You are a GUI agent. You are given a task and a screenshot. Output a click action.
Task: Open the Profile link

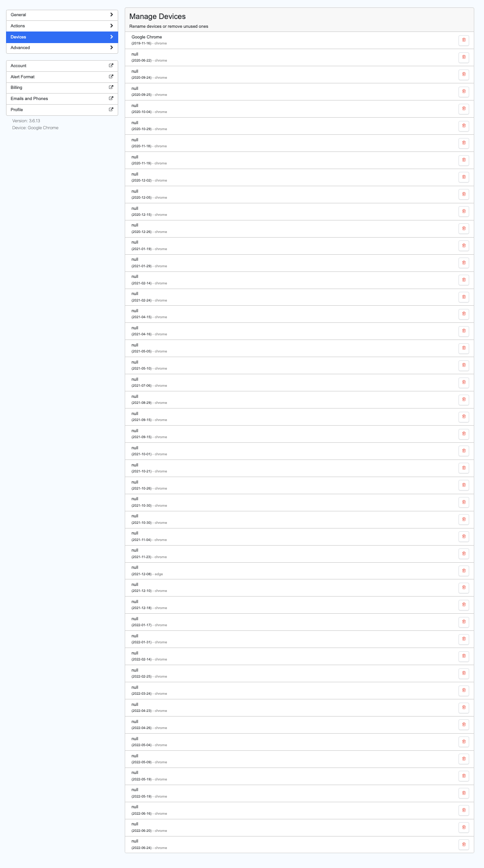coord(62,110)
